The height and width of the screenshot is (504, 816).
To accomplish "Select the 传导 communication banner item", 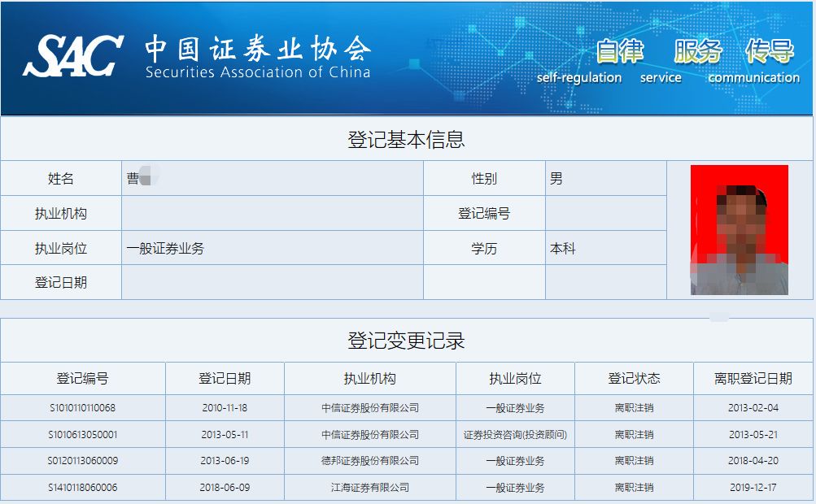I will pyautogui.click(x=769, y=52).
